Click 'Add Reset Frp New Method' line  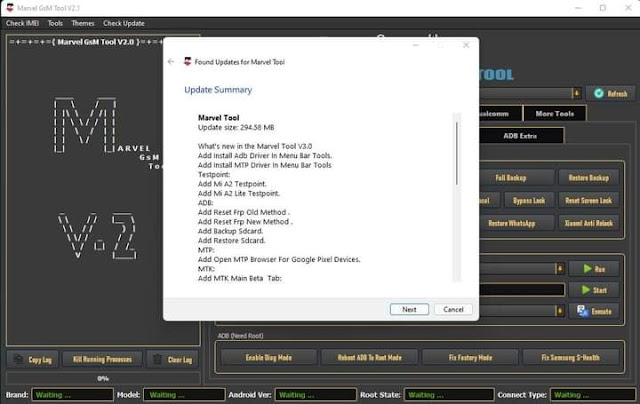(x=245, y=222)
